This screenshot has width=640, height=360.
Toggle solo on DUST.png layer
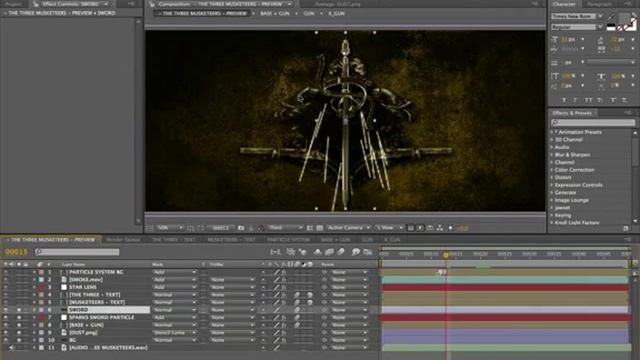tap(19, 333)
